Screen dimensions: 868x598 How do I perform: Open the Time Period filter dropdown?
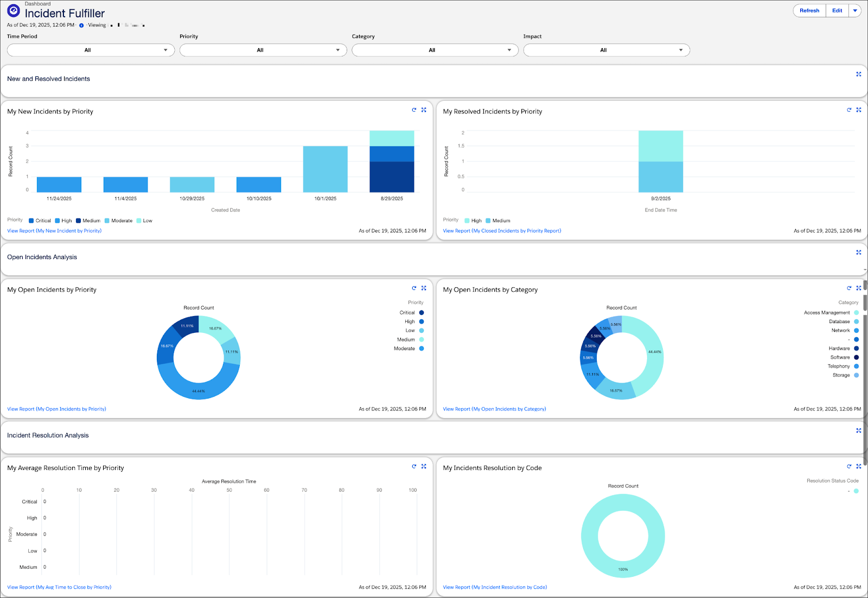pos(90,50)
